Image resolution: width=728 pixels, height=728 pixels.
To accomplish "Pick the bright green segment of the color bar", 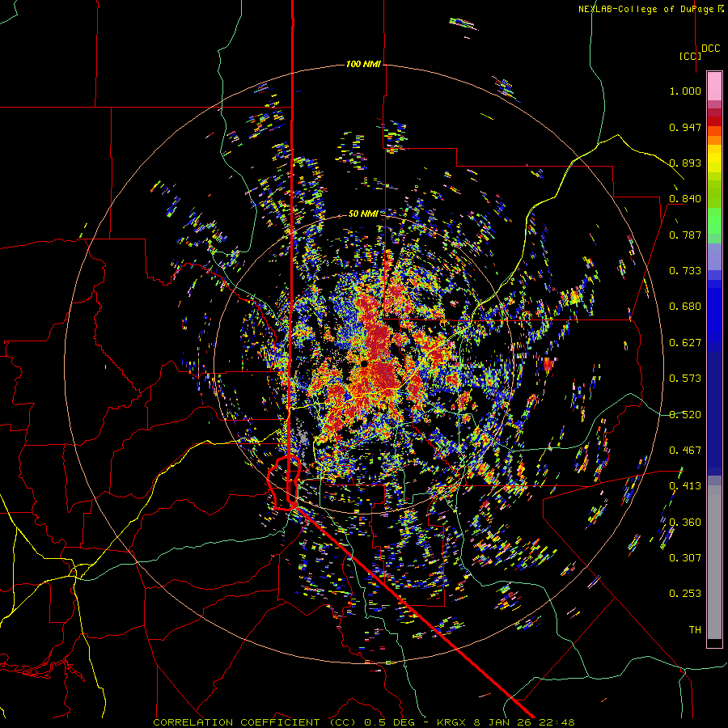I will click(714, 221).
